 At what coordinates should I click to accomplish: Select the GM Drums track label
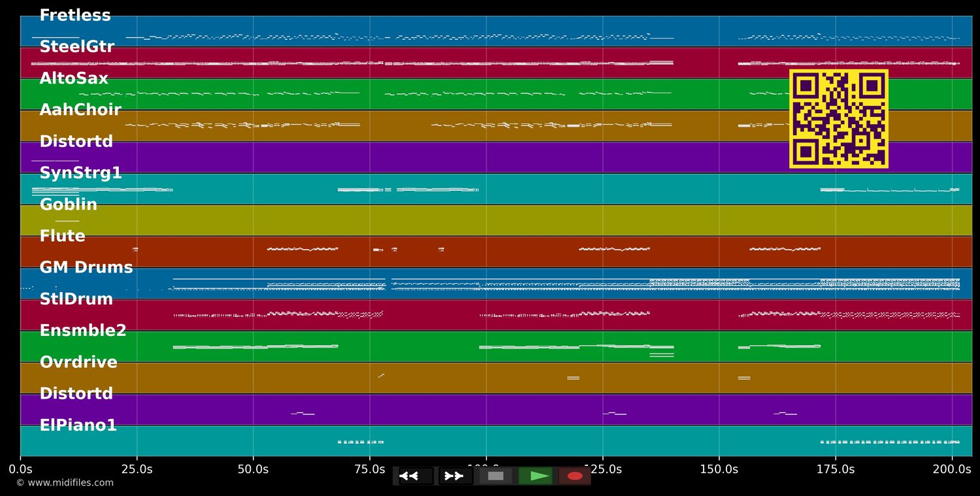point(86,268)
